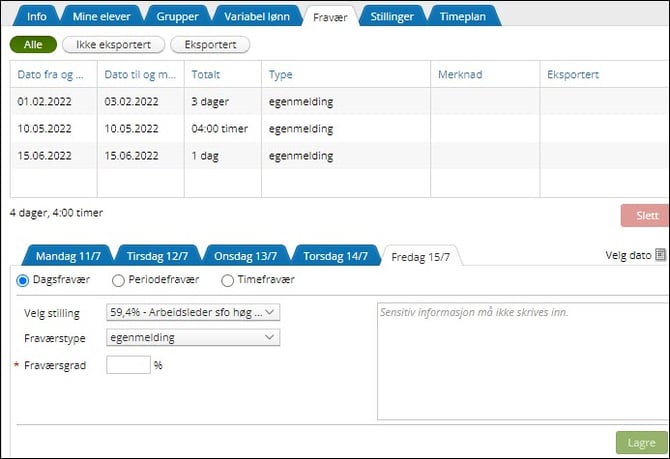Select the Periodefravær radio button
670x459 pixels.
pyautogui.click(x=119, y=281)
